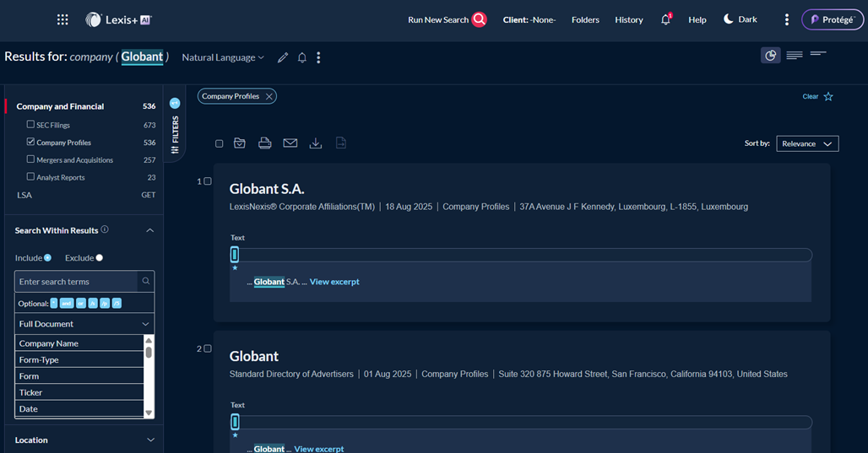Click the Run New Search button
Viewport: 868px width, 453px height.
tap(447, 19)
